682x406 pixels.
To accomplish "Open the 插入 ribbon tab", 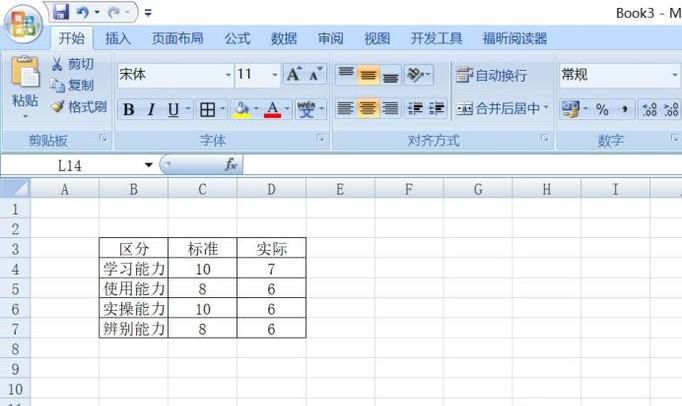I will 118,38.
